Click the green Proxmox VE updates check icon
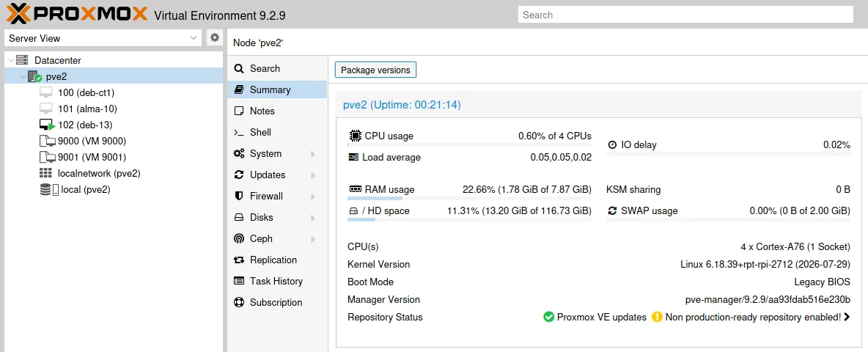 [x=548, y=317]
